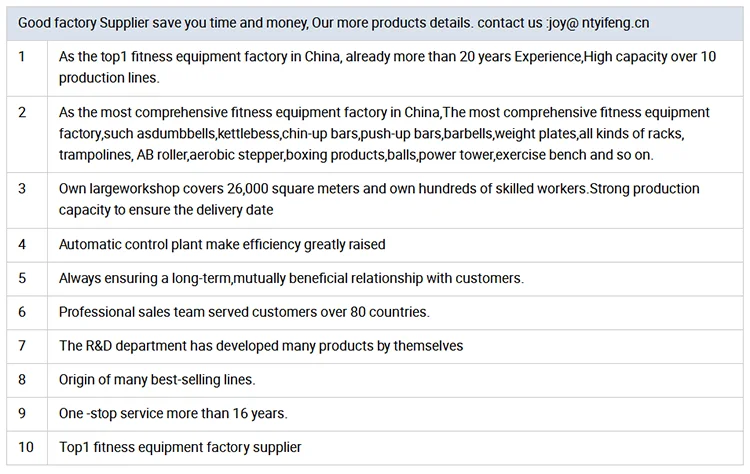Viewport: 750px width, 474px height.
Task: Select row number 2 cell
Action: (x=27, y=134)
